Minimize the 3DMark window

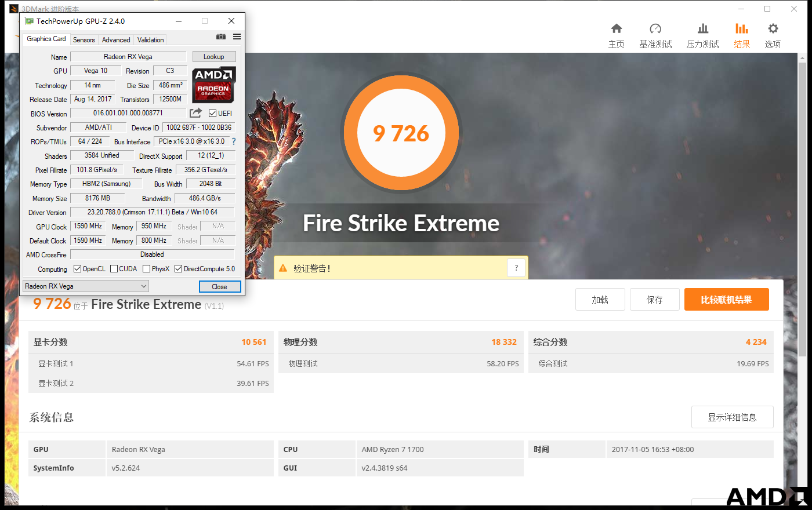point(741,9)
